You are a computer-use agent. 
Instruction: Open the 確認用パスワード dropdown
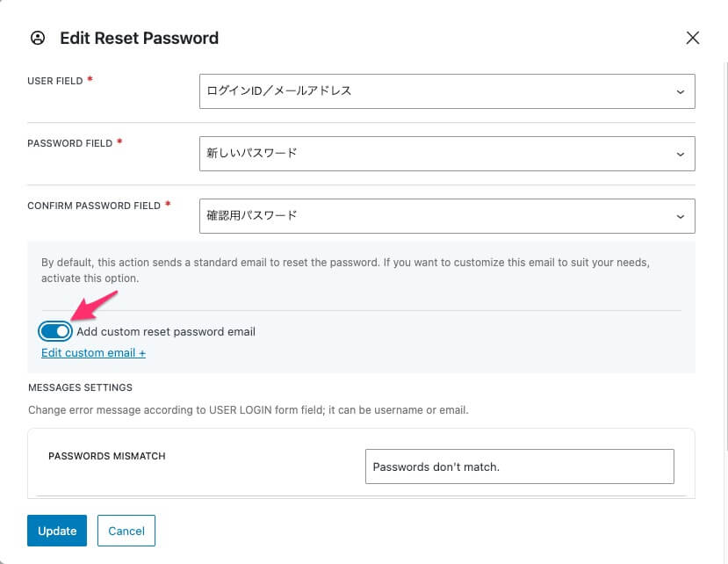[x=439, y=216]
